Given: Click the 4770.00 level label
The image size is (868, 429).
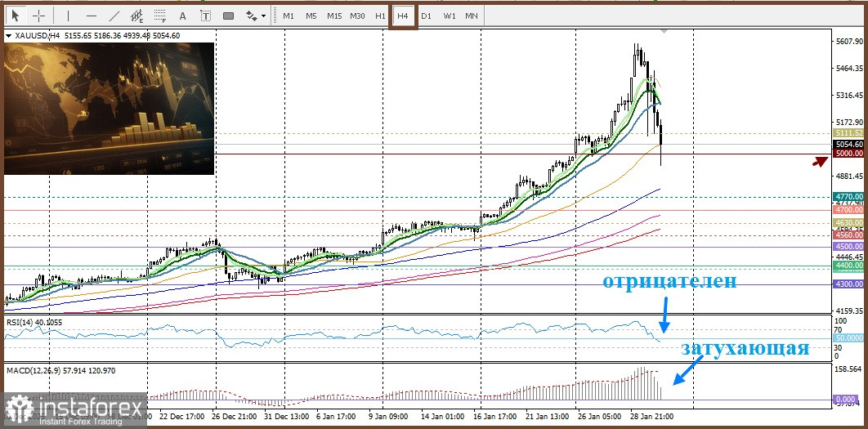Looking at the screenshot, I should [848, 196].
